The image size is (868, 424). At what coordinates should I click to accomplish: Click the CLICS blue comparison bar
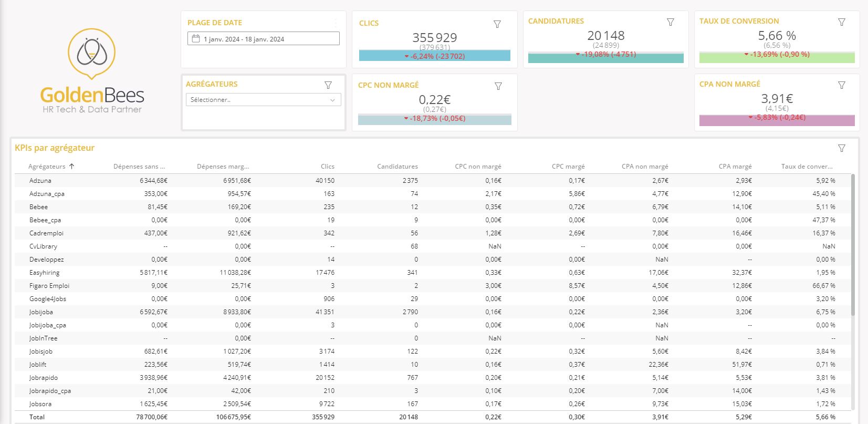[x=435, y=56]
